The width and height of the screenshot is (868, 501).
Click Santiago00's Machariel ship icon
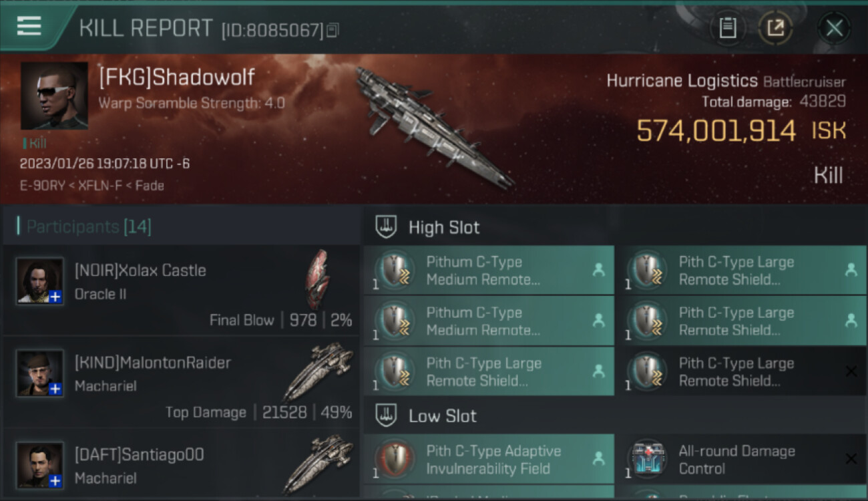pos(318,464)
